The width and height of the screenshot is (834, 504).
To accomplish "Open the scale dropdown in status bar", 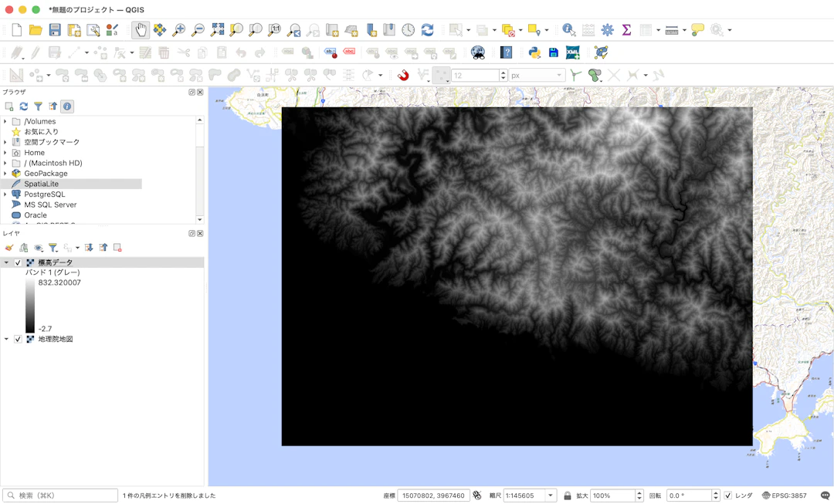I will [x=551, y=496].
